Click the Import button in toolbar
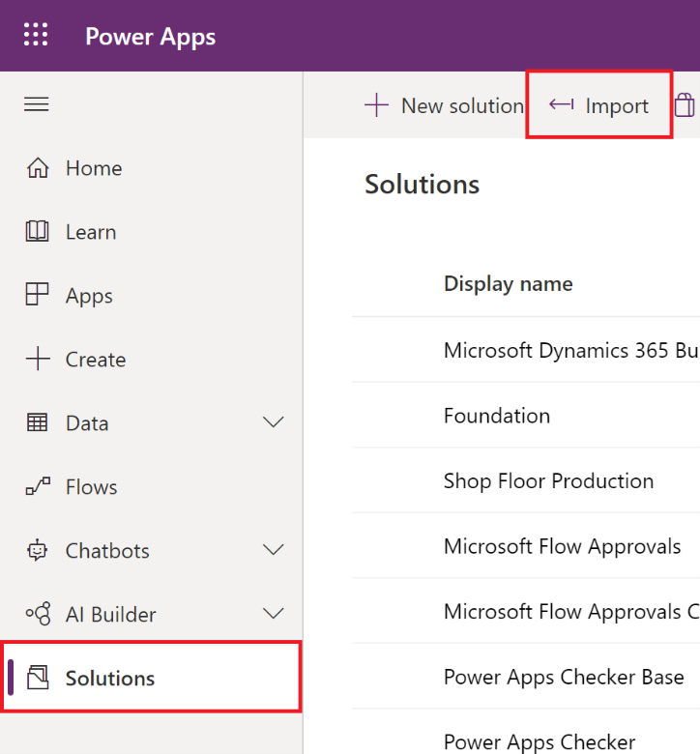Screen dimensions: 700x754 tap(599, 105)
